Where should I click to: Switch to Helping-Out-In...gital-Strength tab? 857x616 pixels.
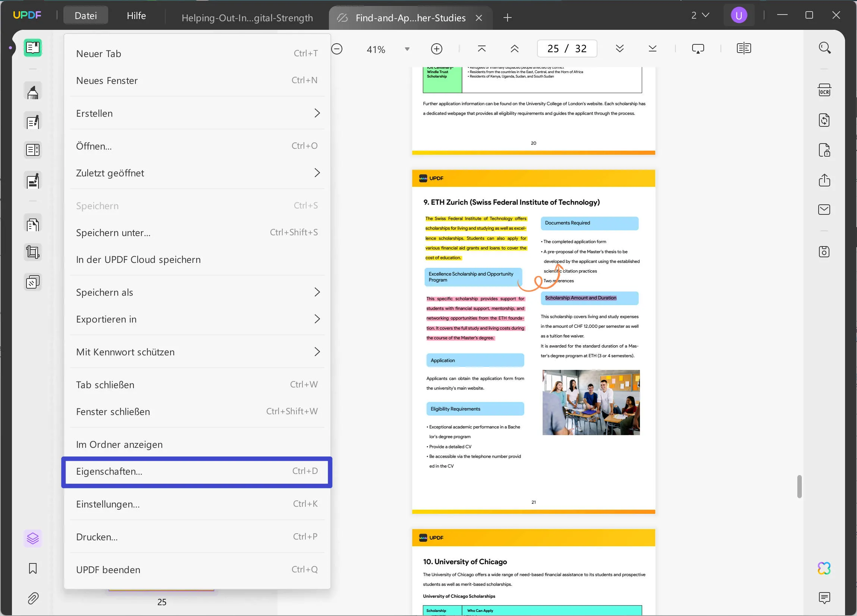[247, 18]
